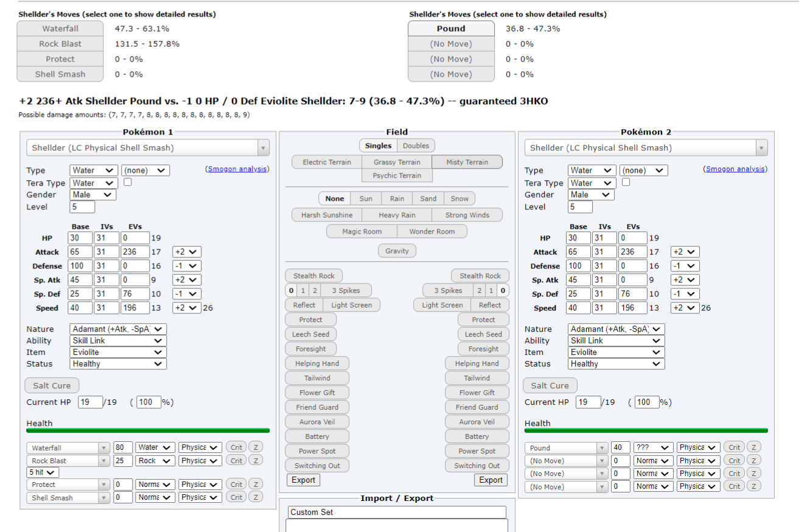Toggle Stealth Rock on Pokémon 1's side
This screenshot has height=532, width=799.
click(314, 276)
